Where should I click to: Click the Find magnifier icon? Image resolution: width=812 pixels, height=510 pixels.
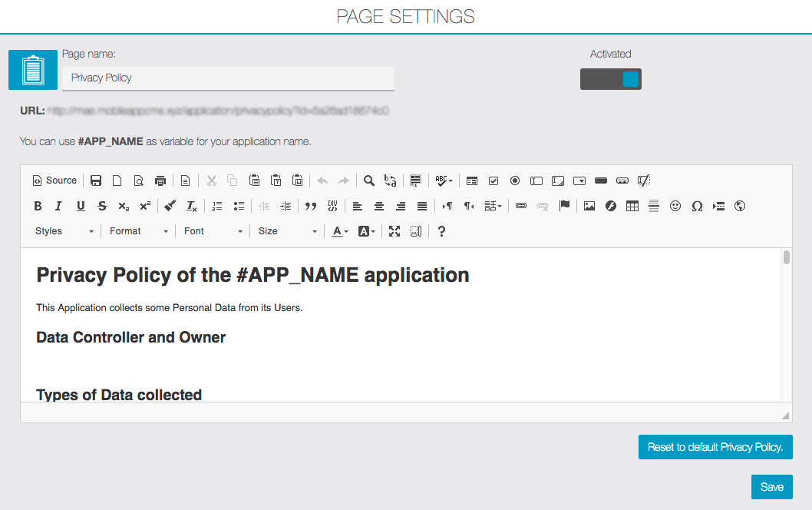point(369,180)
